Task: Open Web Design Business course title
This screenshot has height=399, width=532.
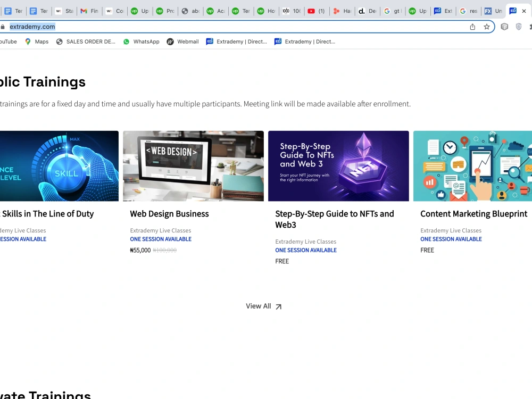Action: click(169, 214)
